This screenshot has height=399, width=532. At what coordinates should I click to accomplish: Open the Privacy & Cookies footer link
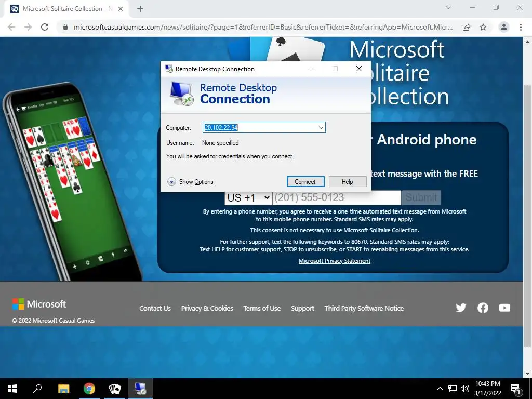point(207,309)
